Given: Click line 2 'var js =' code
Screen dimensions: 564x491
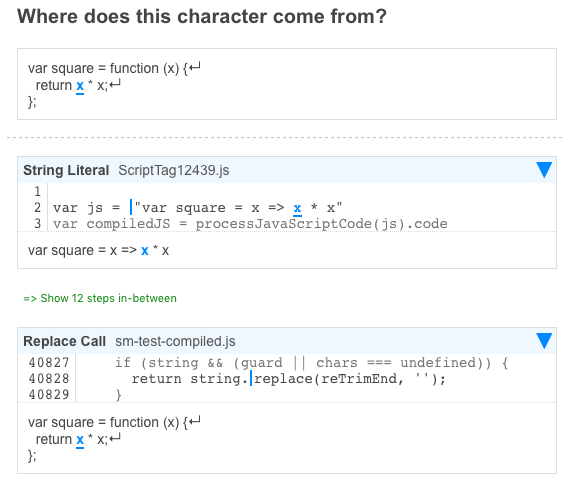Looking at the screenshot, I should click(x=197, y=208).
